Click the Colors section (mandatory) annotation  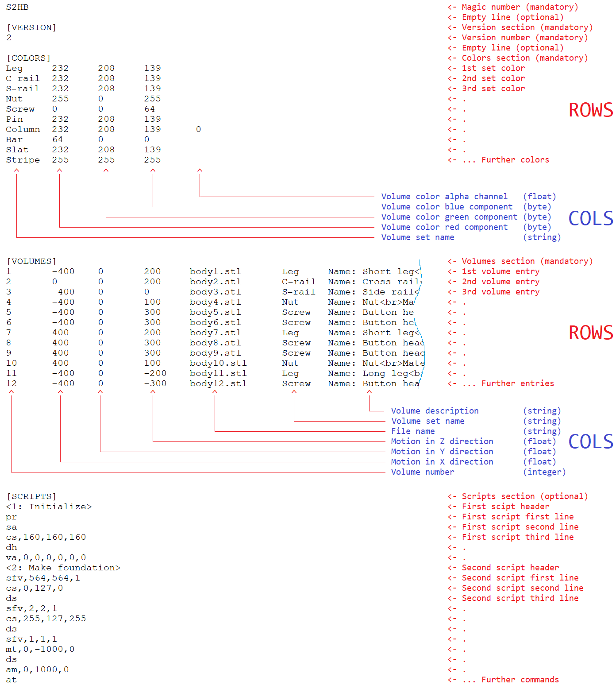525,58
